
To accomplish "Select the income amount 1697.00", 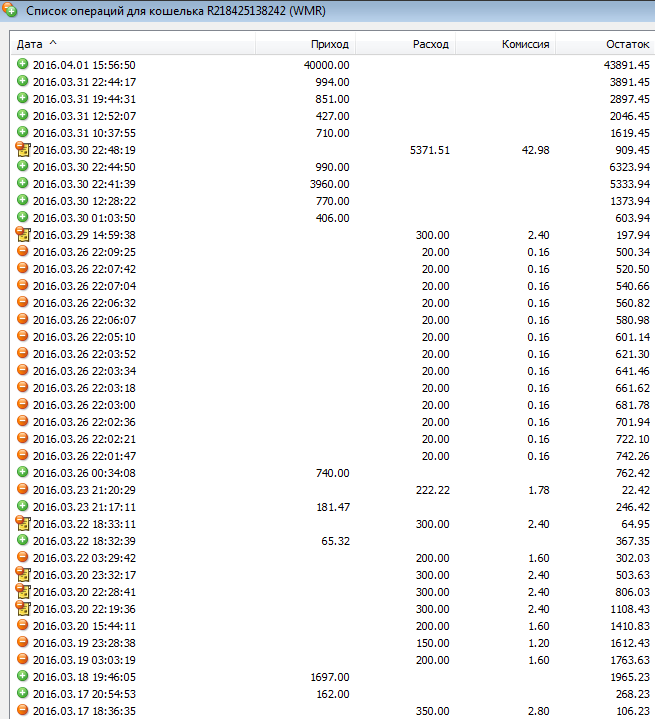I will coord(330,677).
